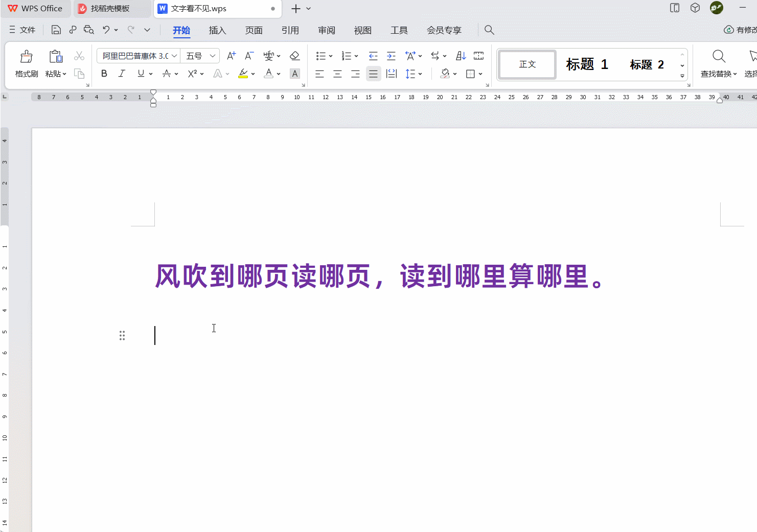Screen dimensions: 757x532
Task: Click the Find and Replace magnifier icon
Action: [x=719, y=56]
